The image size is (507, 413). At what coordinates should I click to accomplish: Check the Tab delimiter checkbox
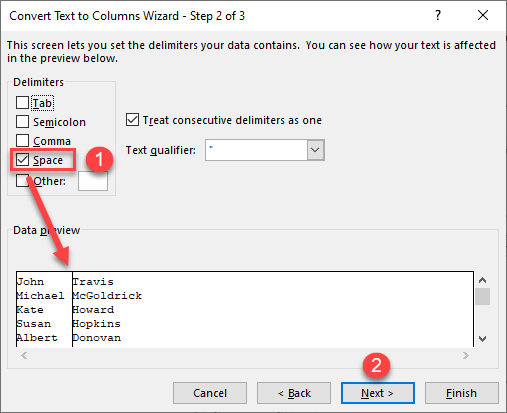pos(22,103)
